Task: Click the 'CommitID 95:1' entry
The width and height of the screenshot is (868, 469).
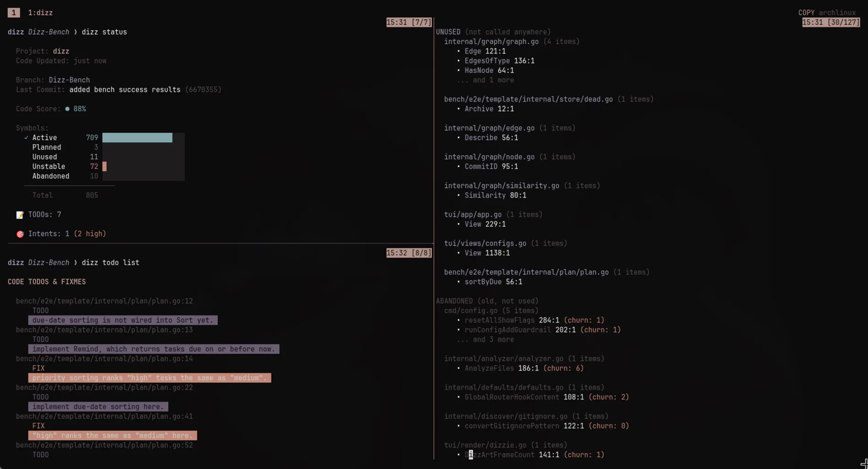Action: click(491, 167)
